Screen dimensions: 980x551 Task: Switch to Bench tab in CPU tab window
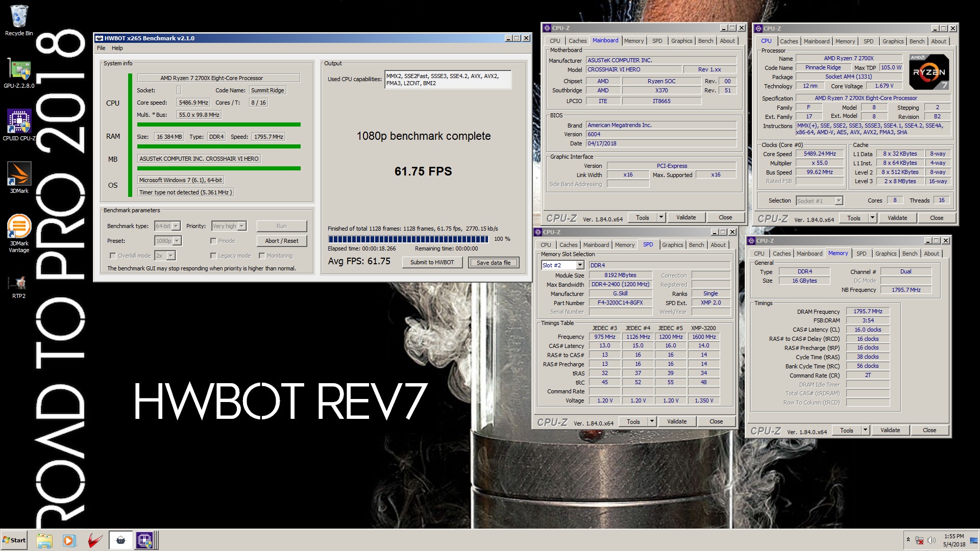coord(917,41)
